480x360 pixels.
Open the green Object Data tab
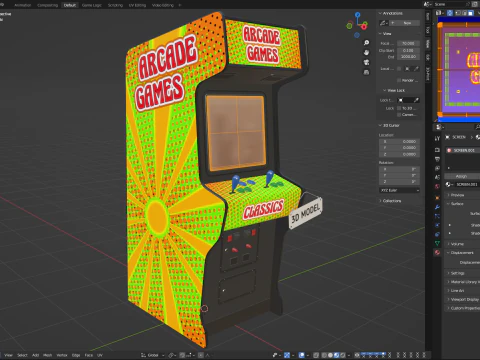point(437,243)
